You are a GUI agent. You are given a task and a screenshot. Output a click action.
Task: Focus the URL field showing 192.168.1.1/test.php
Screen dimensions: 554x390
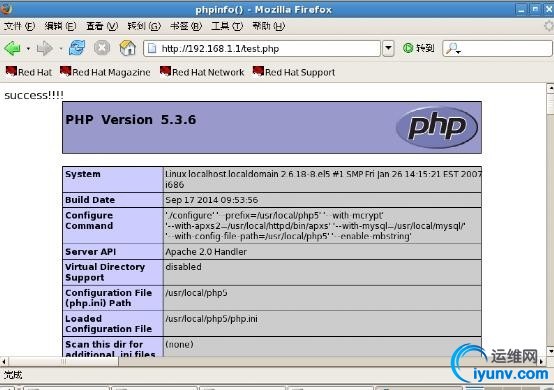262,48
